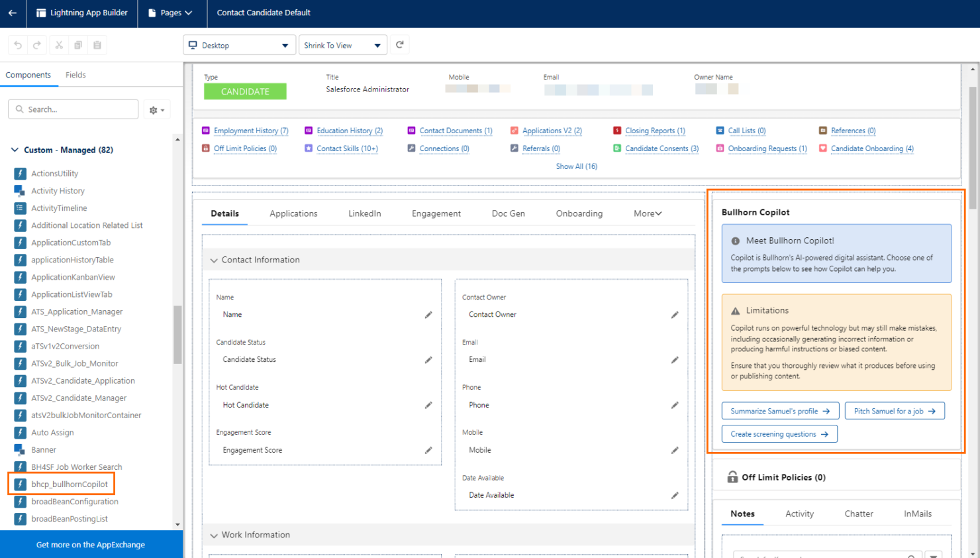980x558 pixels.
Task: Open the Shrink To View dropdown
Action: pyautogui.click(x=342, y=45)
